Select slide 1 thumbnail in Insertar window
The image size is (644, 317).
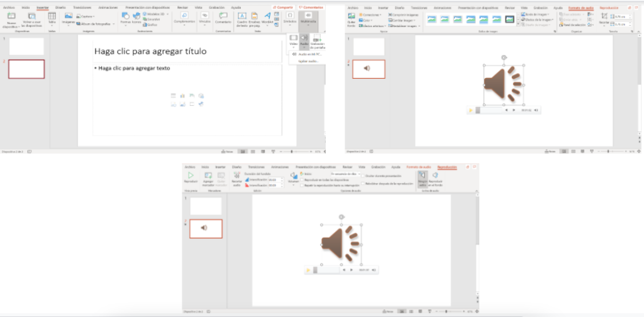coord(26,47)
